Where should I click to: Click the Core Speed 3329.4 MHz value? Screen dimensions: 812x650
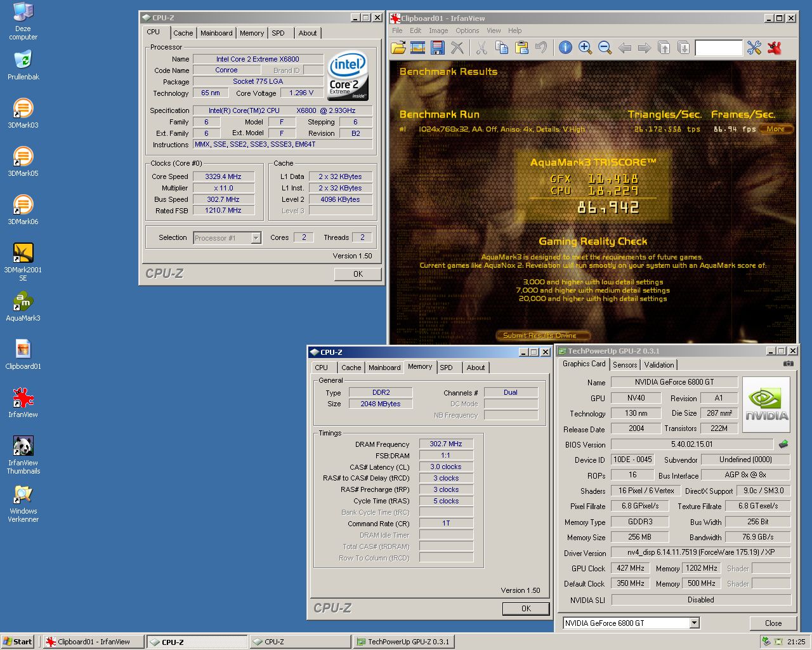coord(223,176)
